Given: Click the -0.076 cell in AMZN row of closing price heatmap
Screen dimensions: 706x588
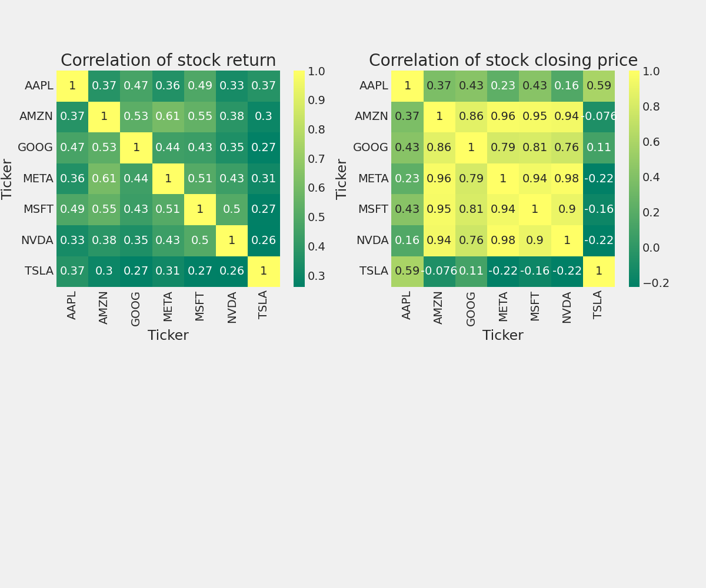Looking at the screenshot, I should point(598,116).
